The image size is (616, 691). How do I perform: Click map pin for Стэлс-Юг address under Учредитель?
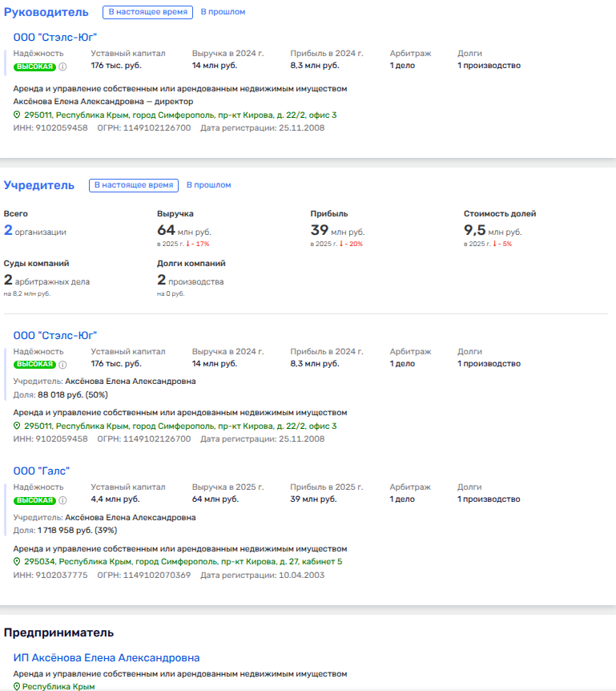(17, 426)
